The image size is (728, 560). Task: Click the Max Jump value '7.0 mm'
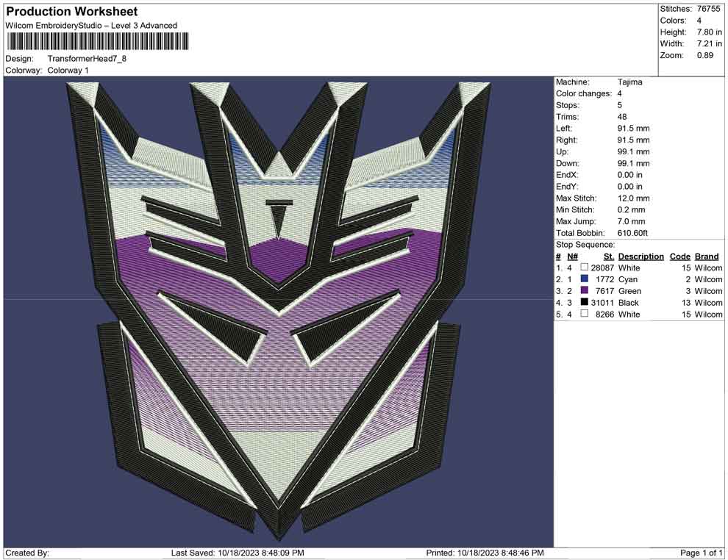pyautogui.click(x=631, y=221)
